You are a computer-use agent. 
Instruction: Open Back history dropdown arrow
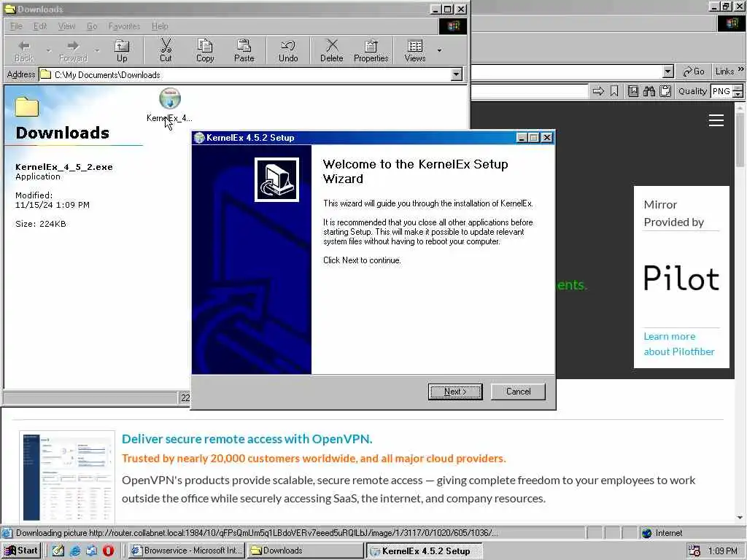click(x=48, y=50)
